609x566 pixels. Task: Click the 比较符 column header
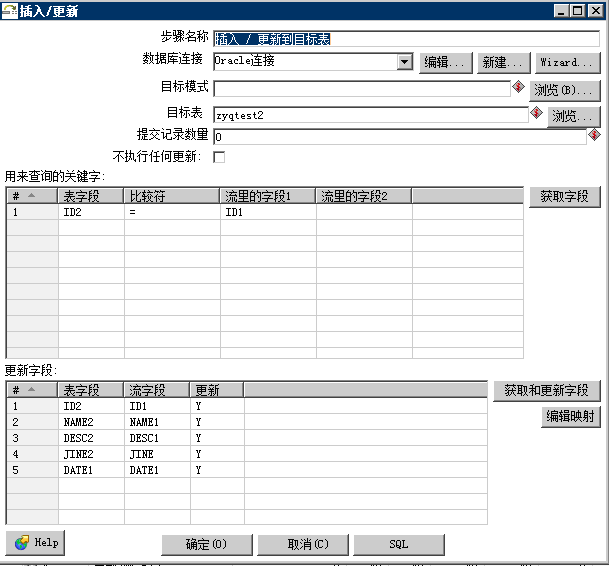(172, 196)
